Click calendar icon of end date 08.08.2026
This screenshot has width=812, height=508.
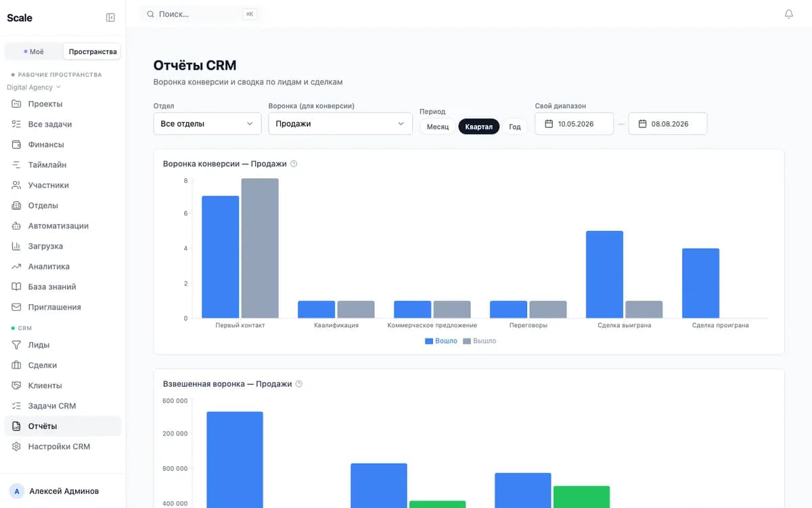point(642,124)
